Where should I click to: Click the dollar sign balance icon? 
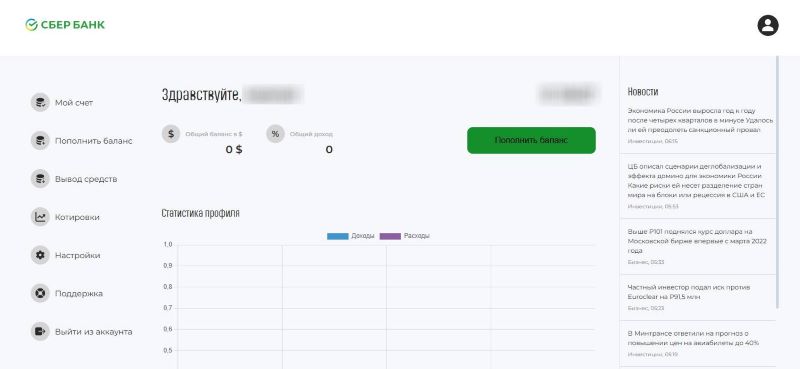[x=171, y=134]
